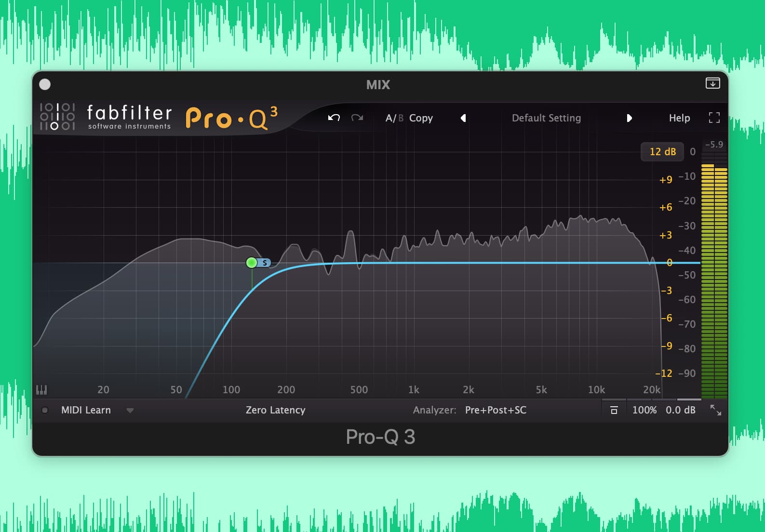Click the MIX window title

(378, 85)
